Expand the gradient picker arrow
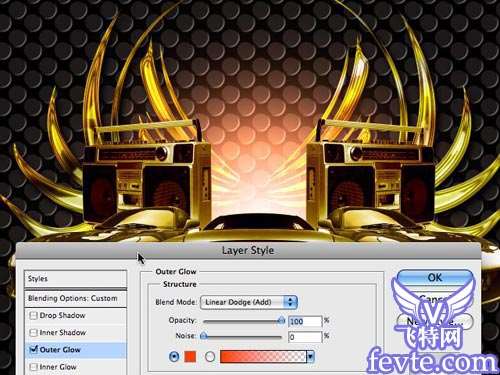Image resolution: width=500 pixels, height=375 pixels. pyautogui.click(x=310, y=357)
